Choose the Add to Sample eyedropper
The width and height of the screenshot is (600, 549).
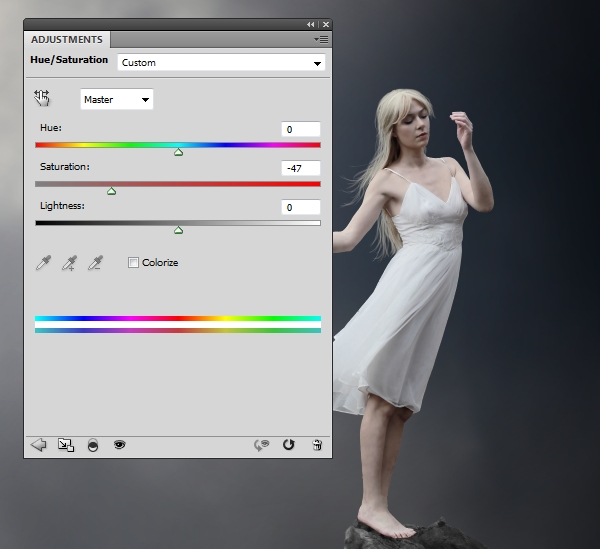tap(69, 263)
